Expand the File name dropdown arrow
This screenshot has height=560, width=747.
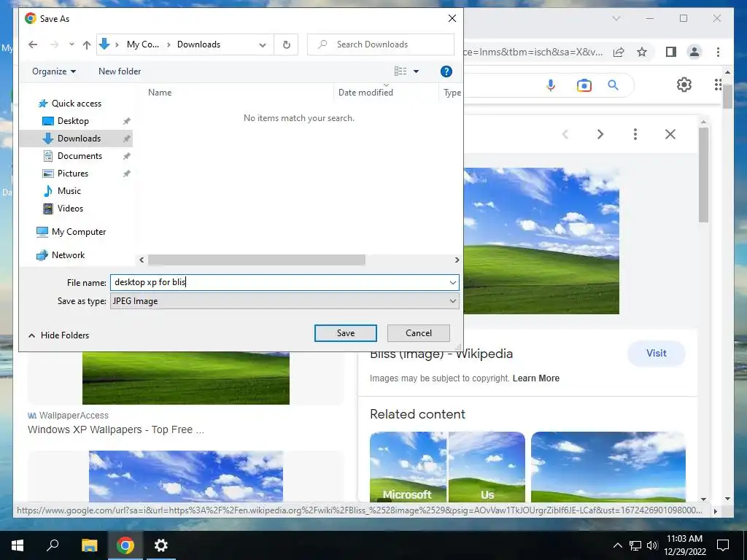click(452, 282)
